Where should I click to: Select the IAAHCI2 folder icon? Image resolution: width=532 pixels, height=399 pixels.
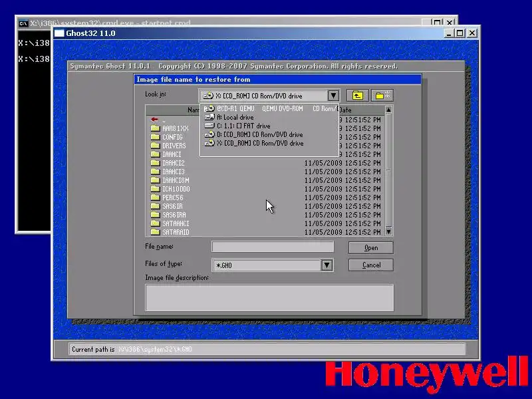point(155,163)
